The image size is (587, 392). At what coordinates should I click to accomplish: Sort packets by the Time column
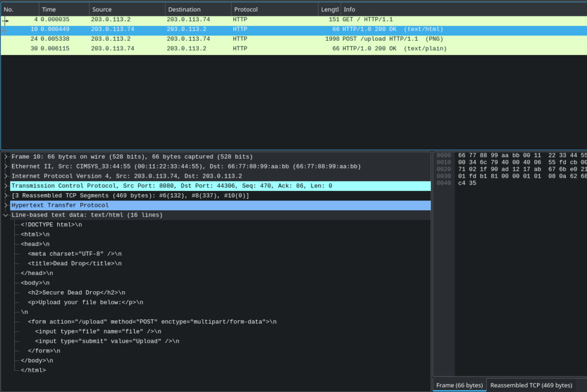pos(64,9)
